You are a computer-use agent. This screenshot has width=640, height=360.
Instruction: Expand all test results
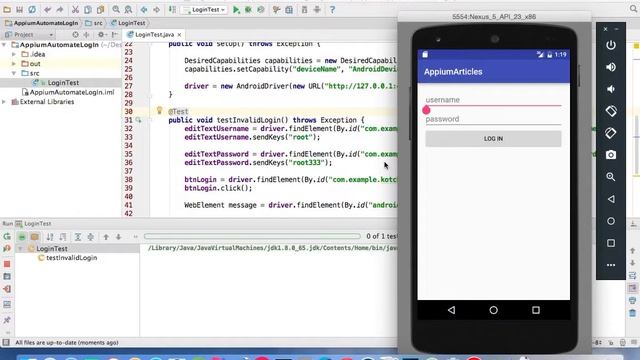tap(78, 236)
